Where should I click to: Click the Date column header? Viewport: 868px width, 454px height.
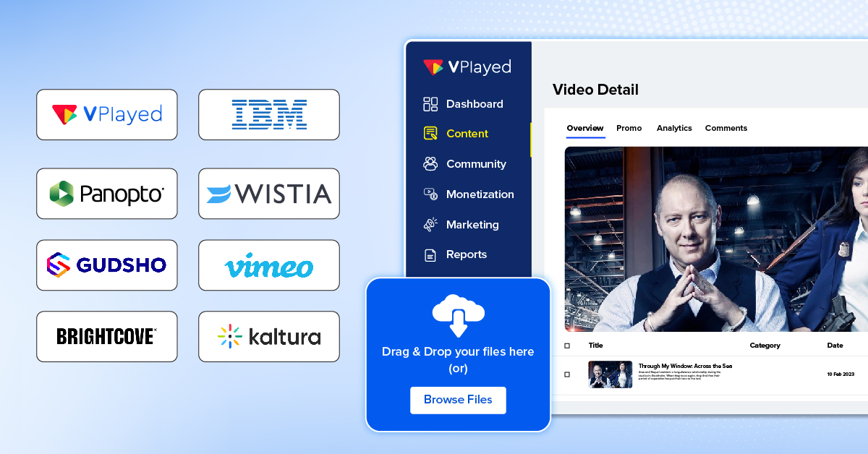coord(835,346)
